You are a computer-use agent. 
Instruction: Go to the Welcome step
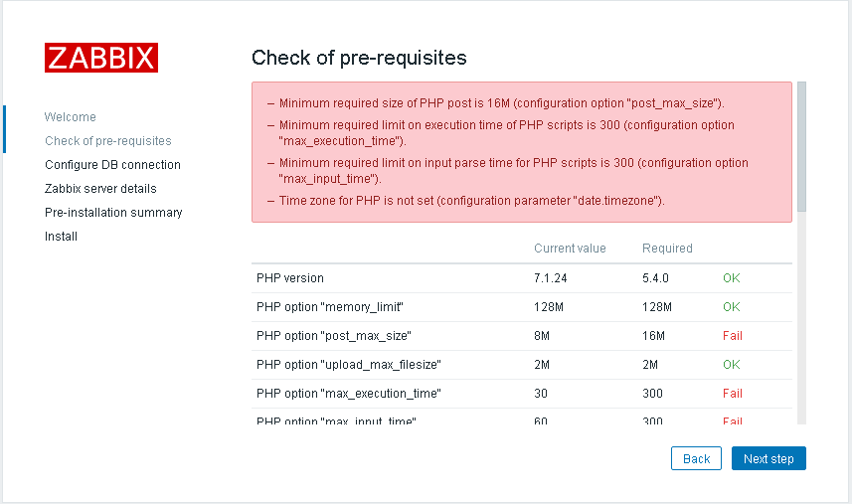[71, 116]
